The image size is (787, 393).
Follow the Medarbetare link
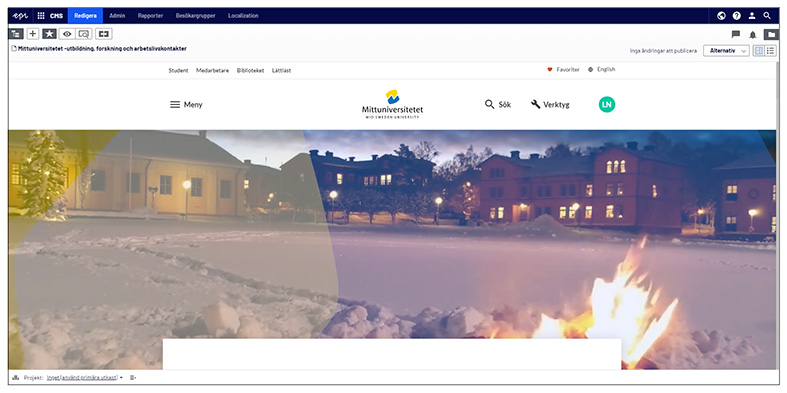click(212, 70)
